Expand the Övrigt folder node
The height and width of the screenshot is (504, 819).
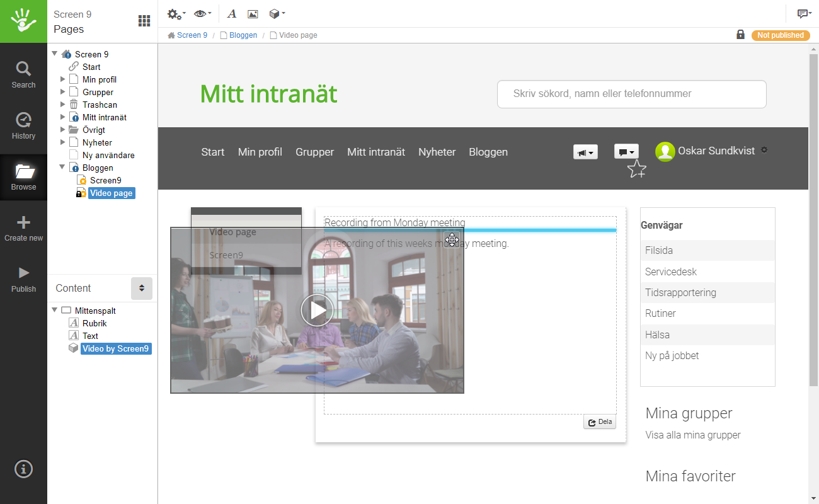(62, 130)
